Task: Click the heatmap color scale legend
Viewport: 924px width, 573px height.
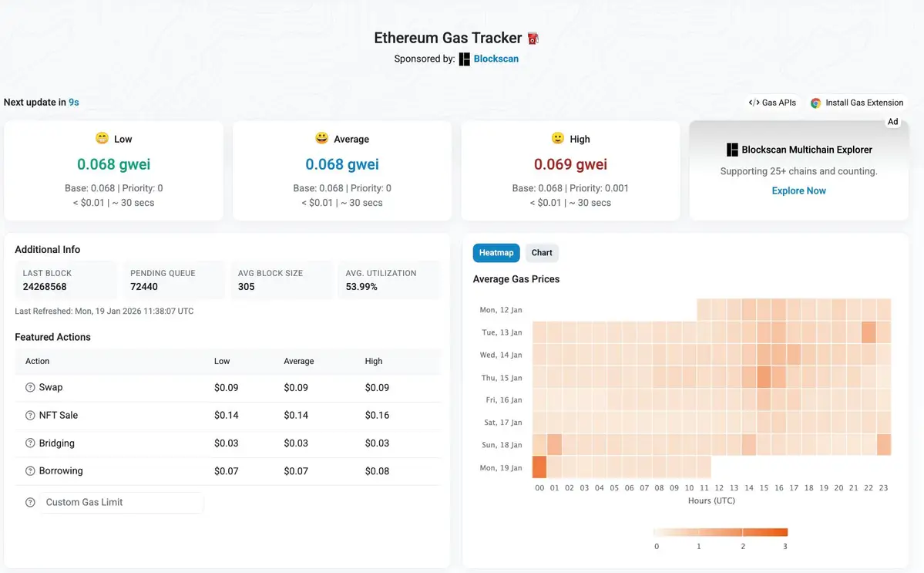Action: click(x=721, y=531)
